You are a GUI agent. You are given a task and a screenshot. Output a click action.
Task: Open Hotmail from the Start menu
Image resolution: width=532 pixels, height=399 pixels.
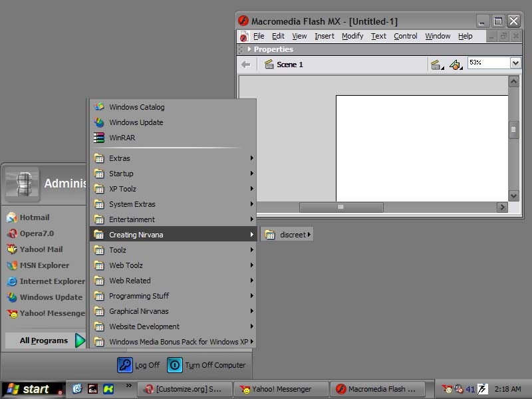44,217
